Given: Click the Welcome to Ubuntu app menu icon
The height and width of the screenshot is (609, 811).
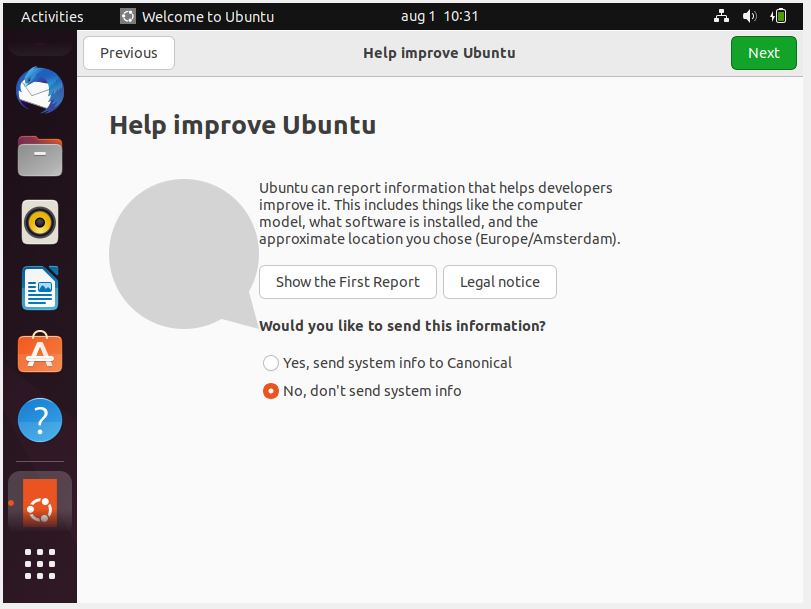Looking at the screenshot, I should pos(128,16).
